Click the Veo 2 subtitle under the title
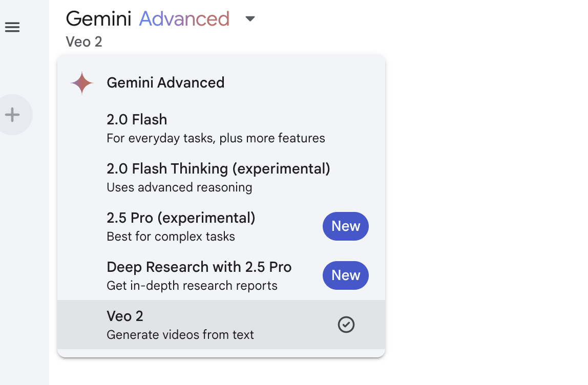Image resolution: width=588 pixels, height=385 pixels. tap(84, 41)
